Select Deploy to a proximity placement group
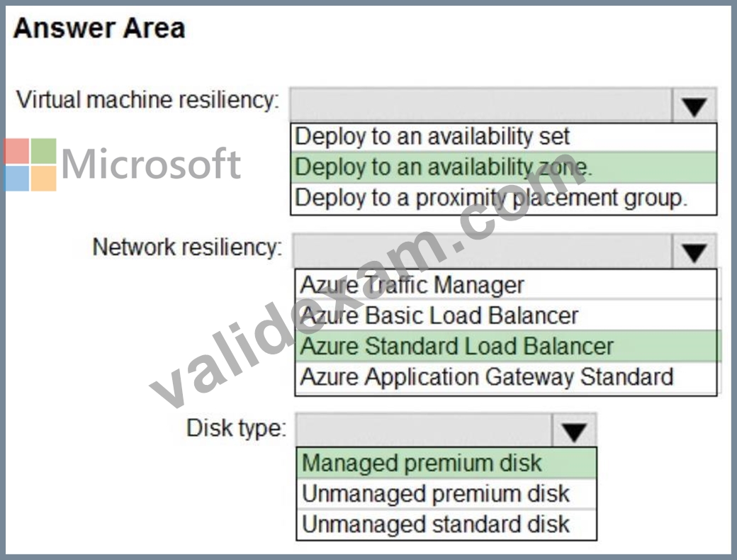Image resolution: width=737 pixels, height=560 pixels. click(x=503, y=198)
